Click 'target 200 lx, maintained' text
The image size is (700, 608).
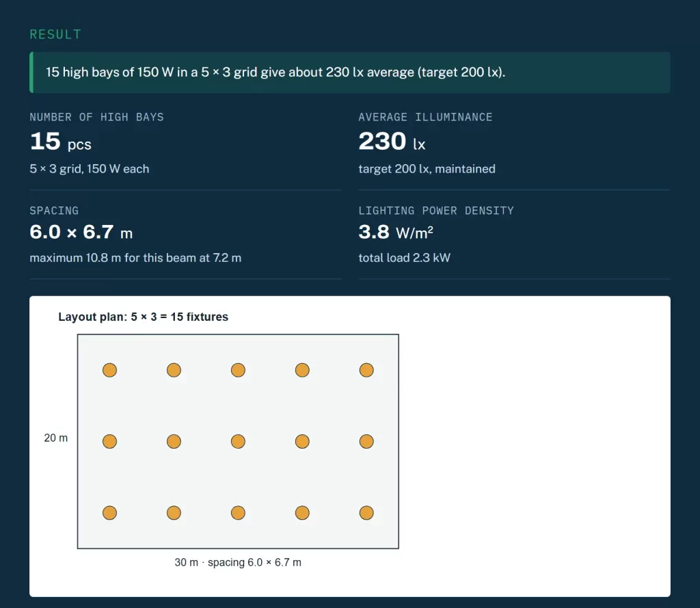click(x=427, y=169)
